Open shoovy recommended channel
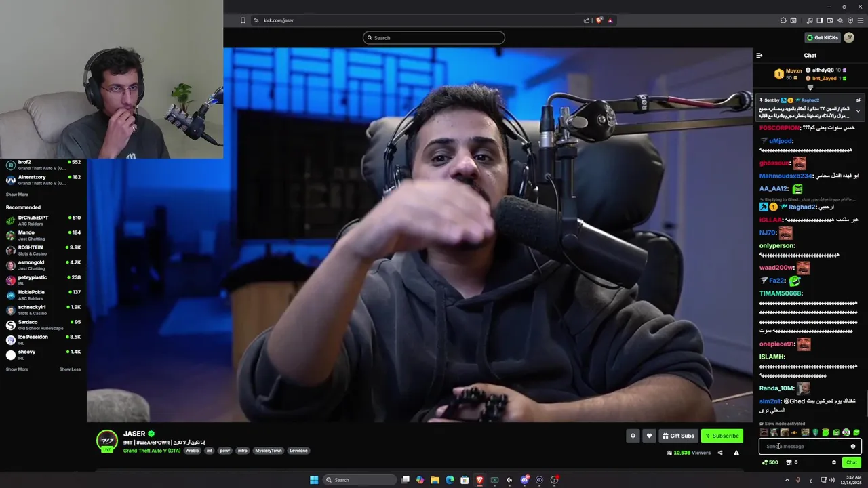The width and height of the screenshot is (868, 488). [43, 354]
